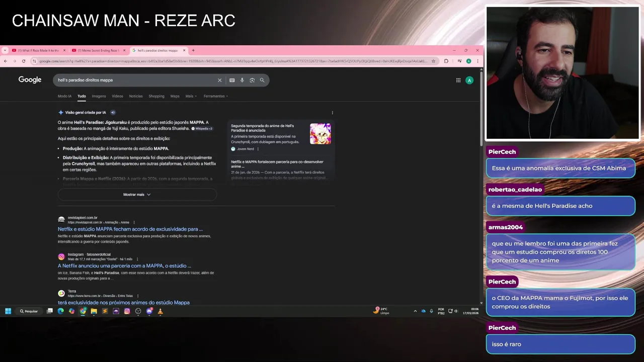Click the magnifier search button
The image size is (644, 362).
click(262, 80)
